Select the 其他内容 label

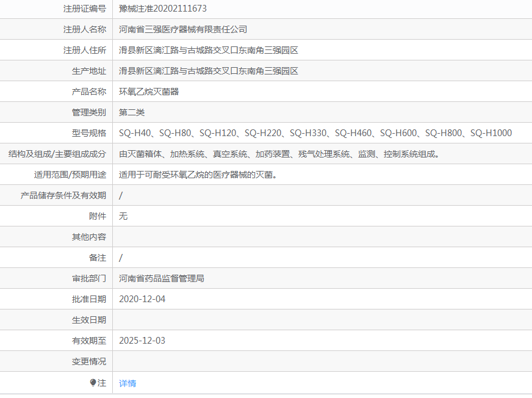[89, 237]
